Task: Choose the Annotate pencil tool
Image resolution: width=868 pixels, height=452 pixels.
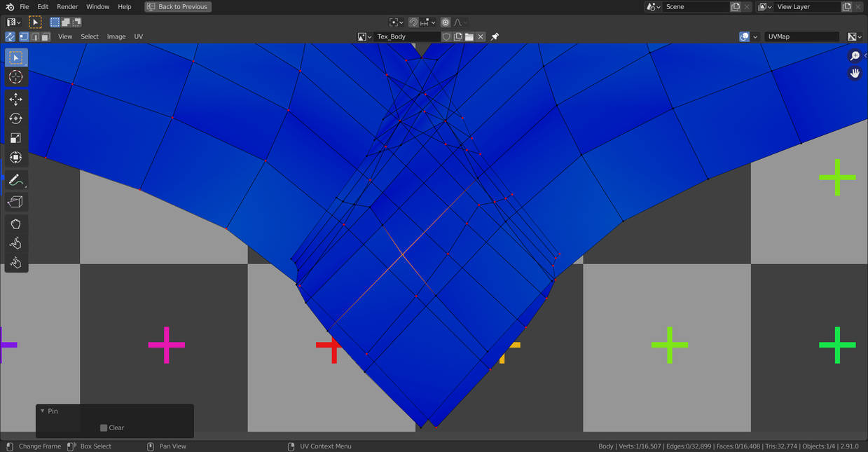Action: point(16,180)
